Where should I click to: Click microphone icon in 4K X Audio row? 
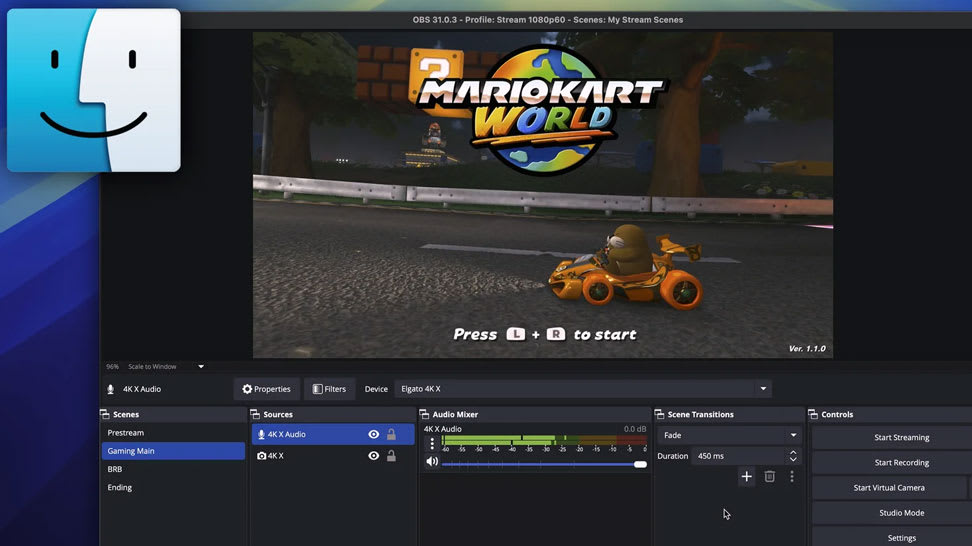(261, 434)
